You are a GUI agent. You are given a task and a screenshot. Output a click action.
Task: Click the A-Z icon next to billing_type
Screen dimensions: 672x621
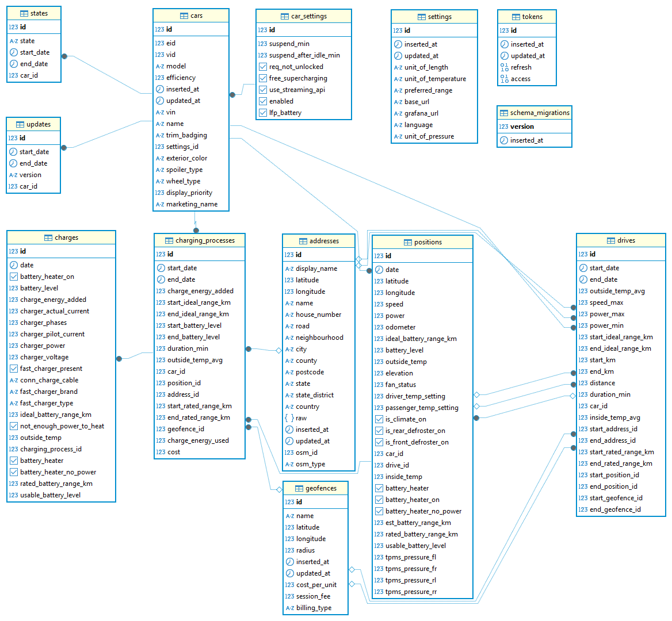click(x=290, y=608)
